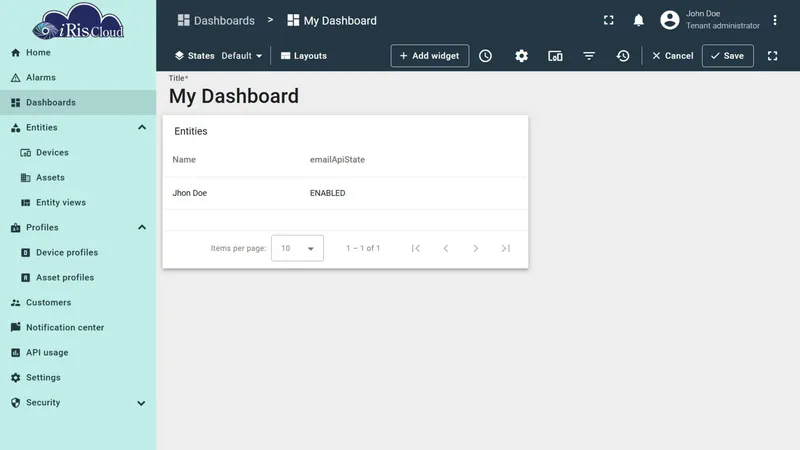Click the Device profiles icon

(x=26, y=253)
